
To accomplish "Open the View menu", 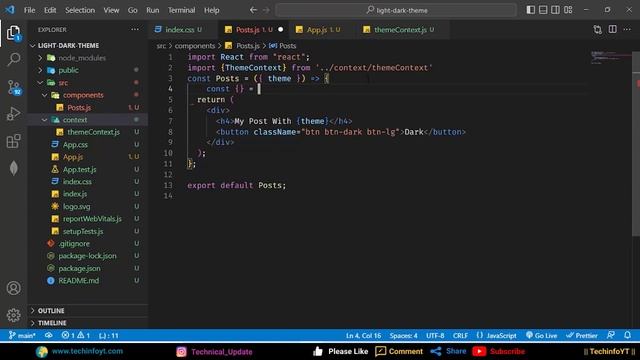I will tap(111, 10).
